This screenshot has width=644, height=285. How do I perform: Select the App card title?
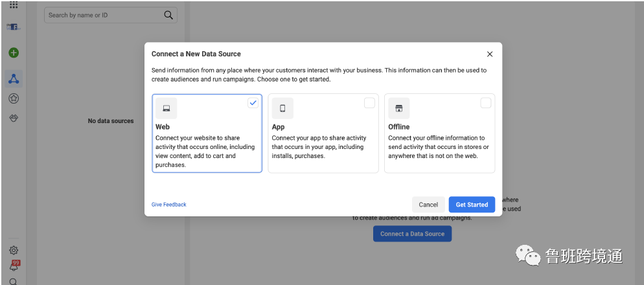[x=278, y=127]
